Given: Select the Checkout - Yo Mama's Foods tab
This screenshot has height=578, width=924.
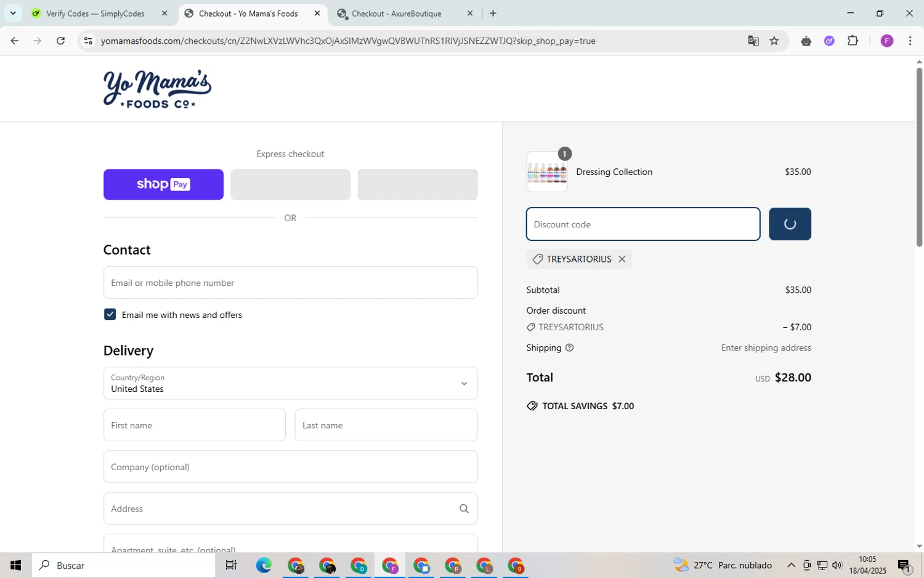Looking at the screenshot, I should [248, 14].
